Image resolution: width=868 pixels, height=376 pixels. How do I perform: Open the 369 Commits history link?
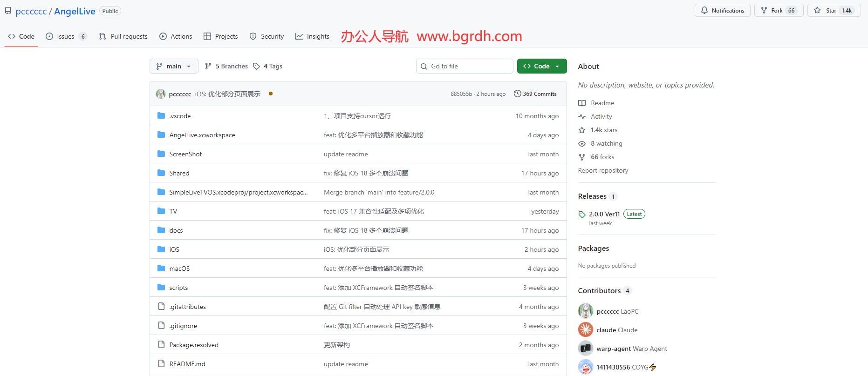point(535,94)
